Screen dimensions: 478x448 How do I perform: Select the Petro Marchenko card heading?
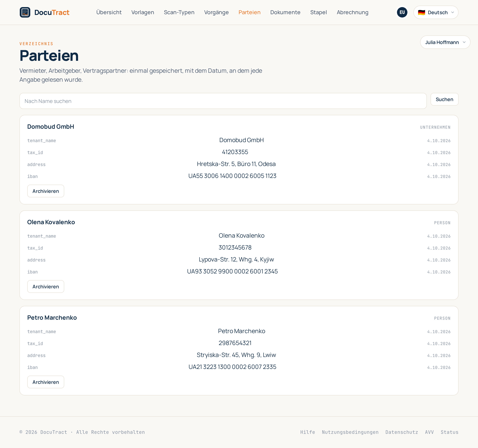(52, 318)
